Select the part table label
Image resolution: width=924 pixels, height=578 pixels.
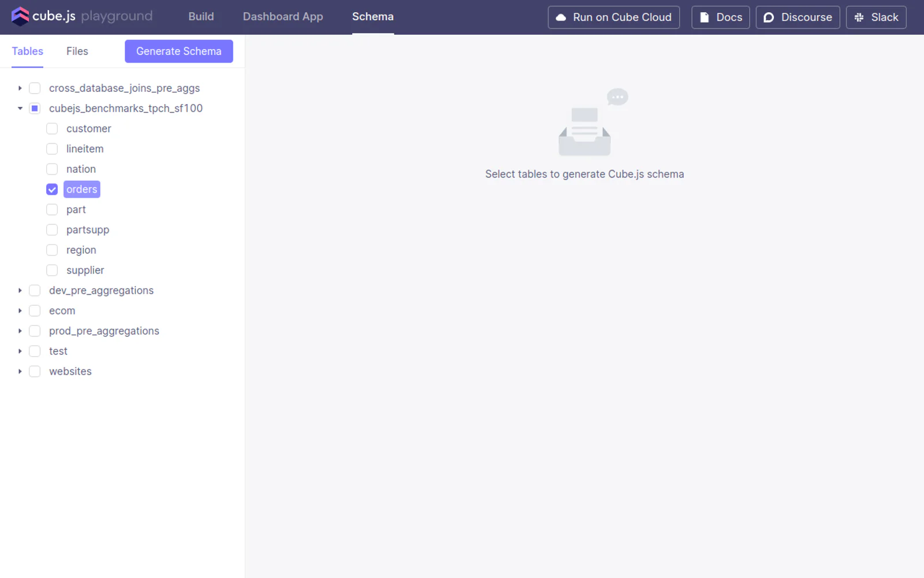76,209
